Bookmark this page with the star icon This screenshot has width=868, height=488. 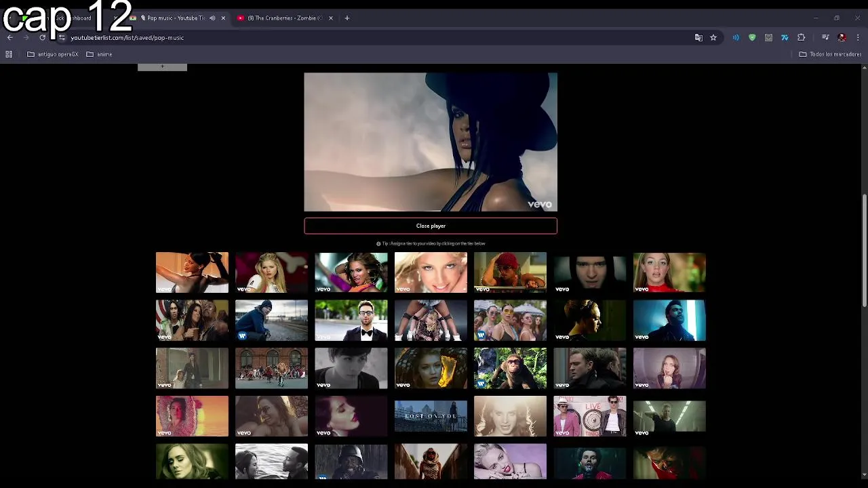(x=713, y=38)
